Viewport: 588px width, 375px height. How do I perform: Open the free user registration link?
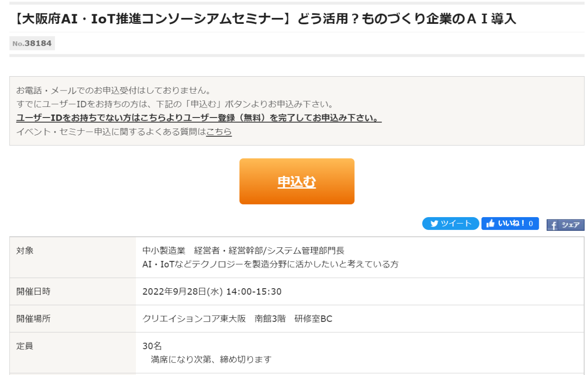tap(199, 118)
